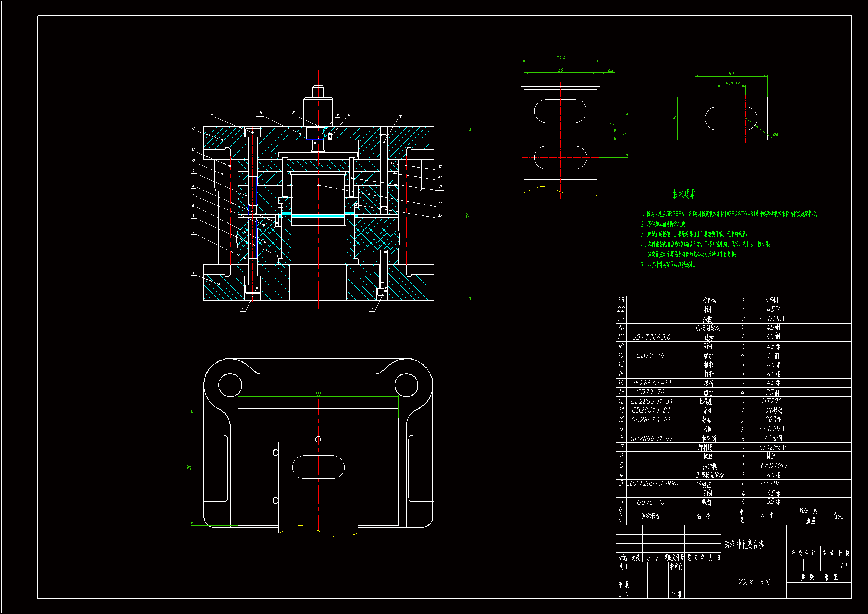Click the R8 radius dimension label

pos(775,135)
